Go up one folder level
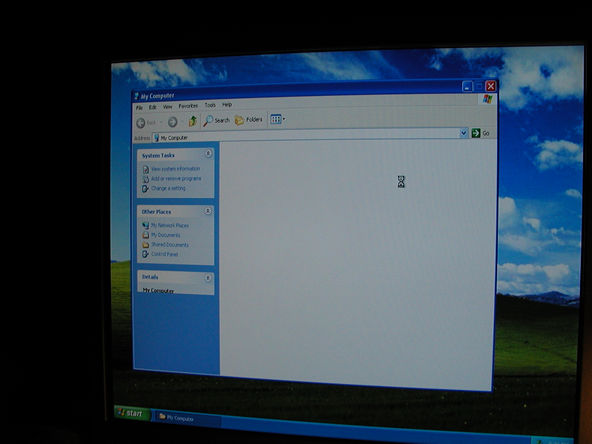 pyautogui.click(x=193, y=121)
